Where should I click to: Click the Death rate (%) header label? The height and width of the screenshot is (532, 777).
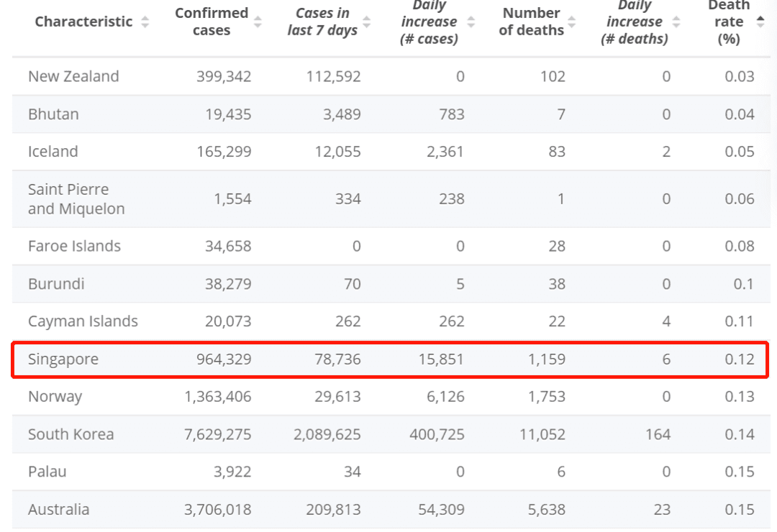click(728, 22)
